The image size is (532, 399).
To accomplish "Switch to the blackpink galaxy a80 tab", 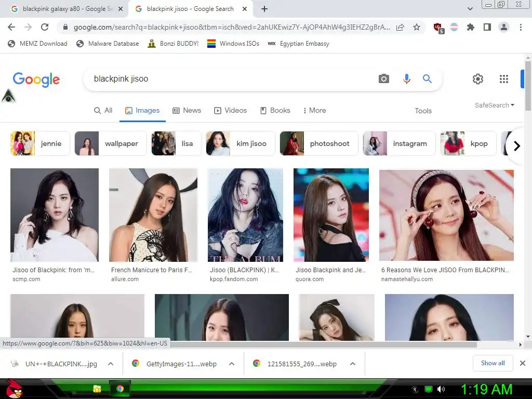I will click(64, 9).
